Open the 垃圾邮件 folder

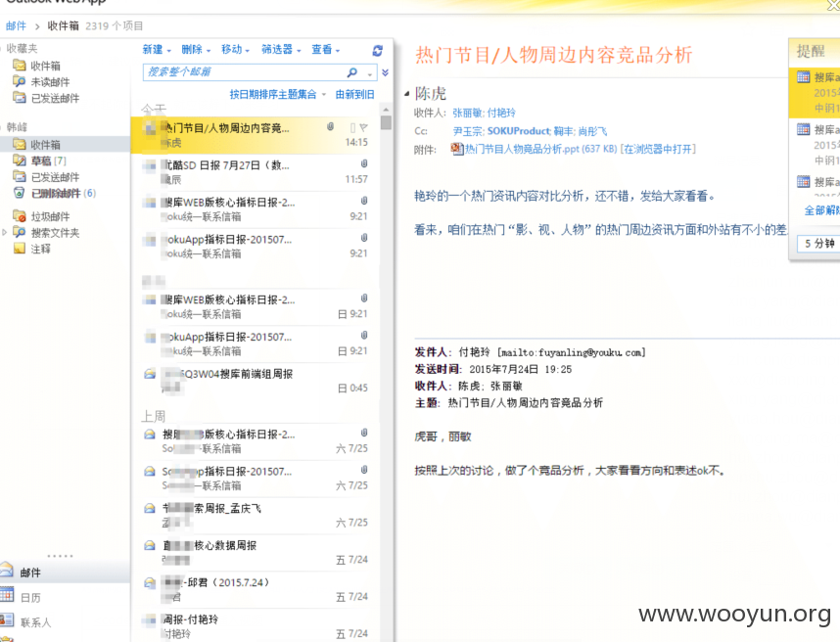[50, 216]
